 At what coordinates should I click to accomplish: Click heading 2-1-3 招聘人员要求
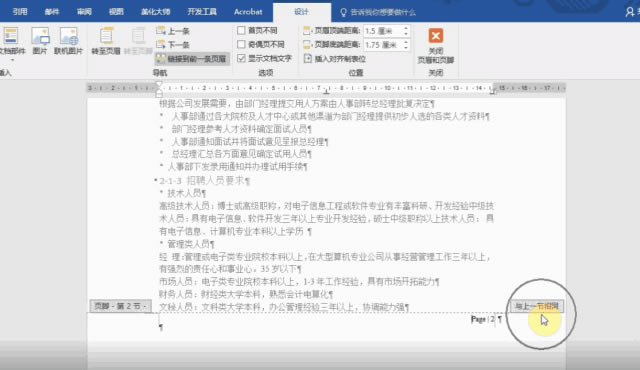pyautogui.click(x=204, y=180)
